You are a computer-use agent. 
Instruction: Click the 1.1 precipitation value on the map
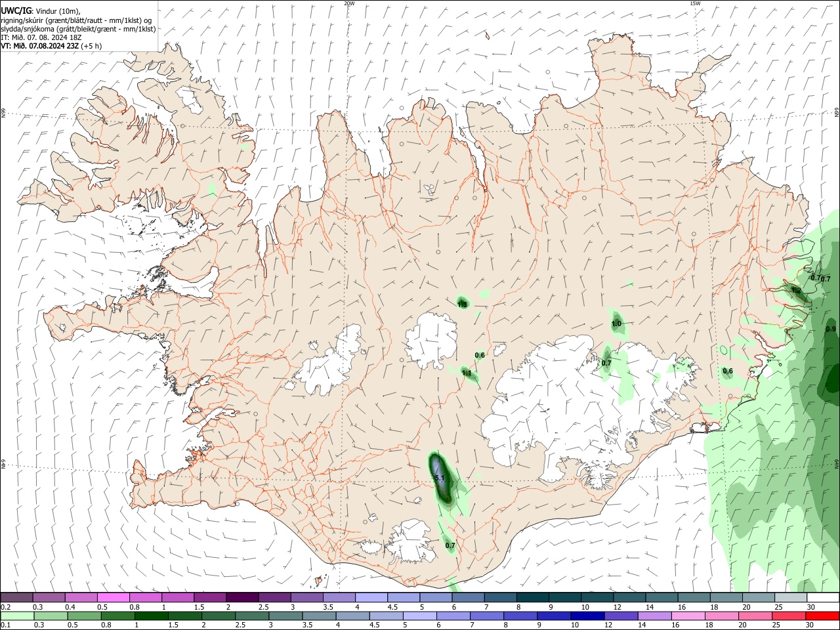(467, 373)
